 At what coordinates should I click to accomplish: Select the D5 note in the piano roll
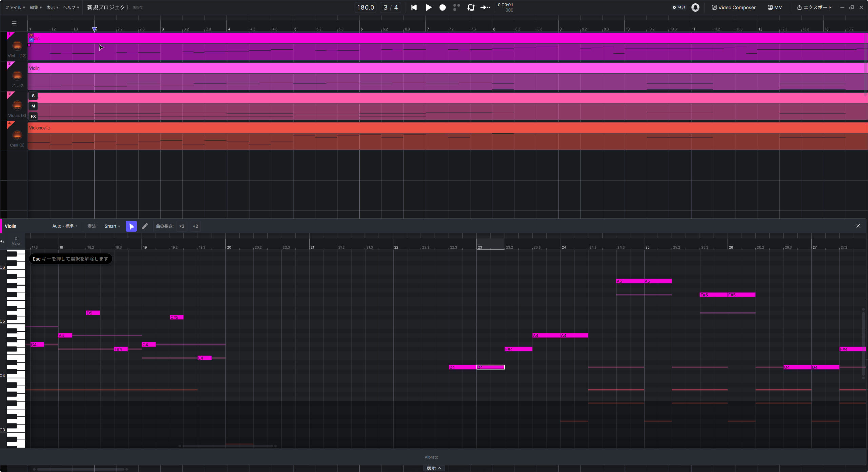click(x=93, y=313)
